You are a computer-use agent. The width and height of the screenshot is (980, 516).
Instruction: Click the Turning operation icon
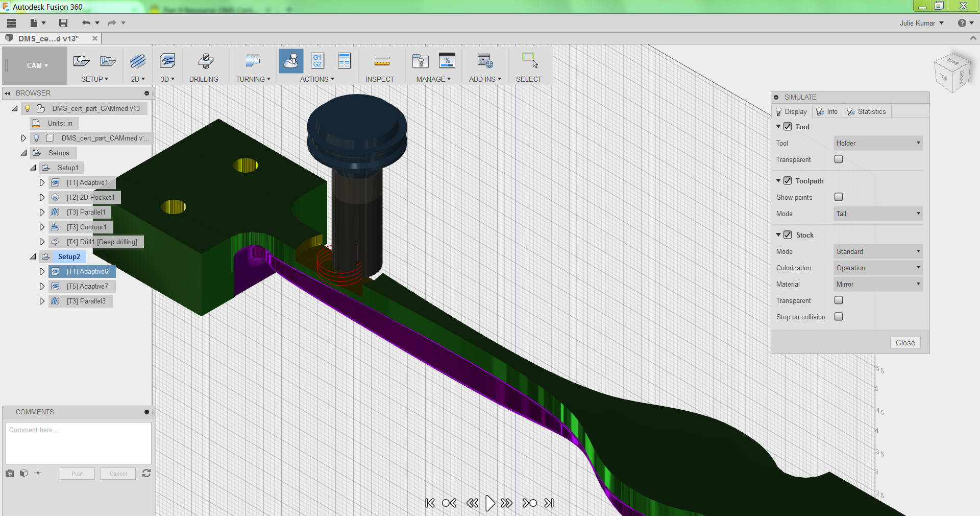tap(253, 61)
